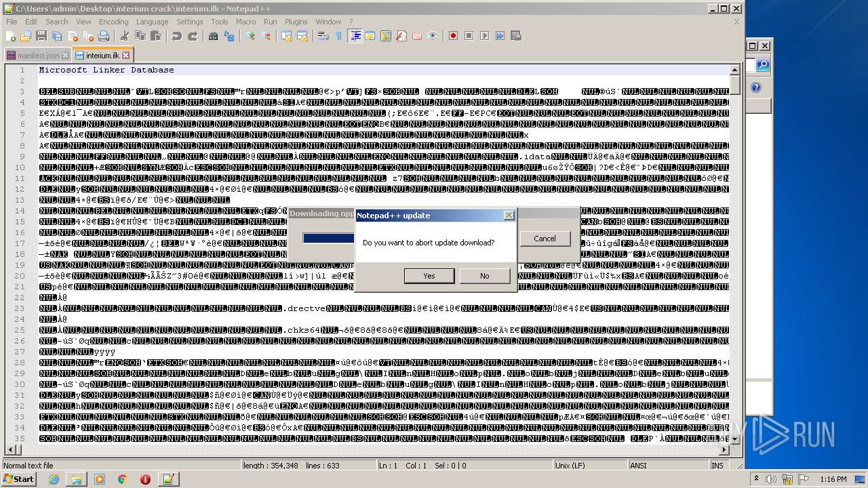Create a new document via toolbar icon
Image resolution: width=868 pixels, height=488 pixels.
point(12,36)
